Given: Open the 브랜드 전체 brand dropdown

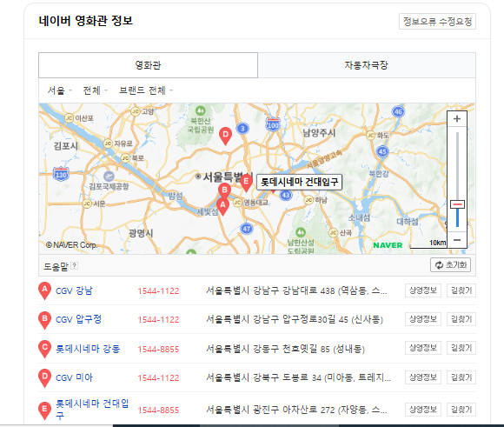Looking at the screenshot, I should pos(146,90).
